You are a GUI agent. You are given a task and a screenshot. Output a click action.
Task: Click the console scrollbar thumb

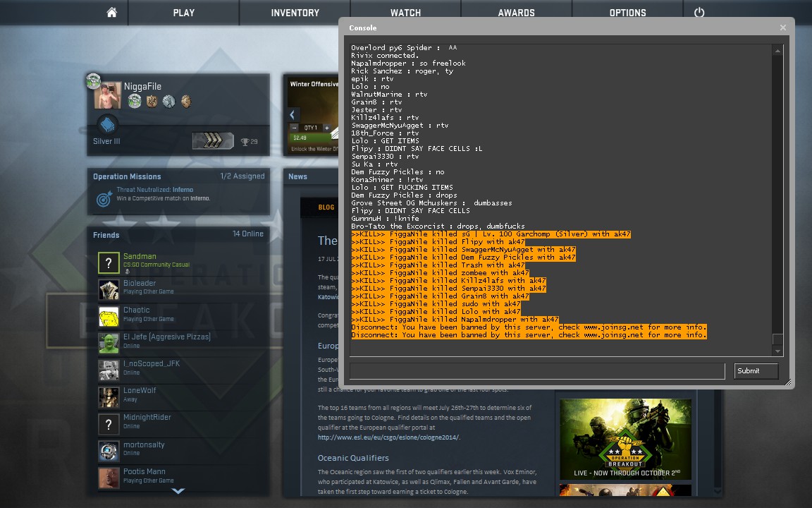click(x=777, y=339)
